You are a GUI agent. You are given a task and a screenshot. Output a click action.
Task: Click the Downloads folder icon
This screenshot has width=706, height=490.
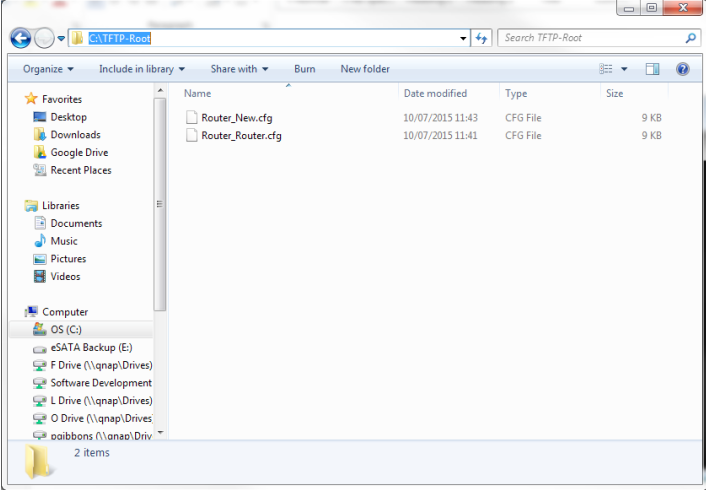tap(40, 134)
